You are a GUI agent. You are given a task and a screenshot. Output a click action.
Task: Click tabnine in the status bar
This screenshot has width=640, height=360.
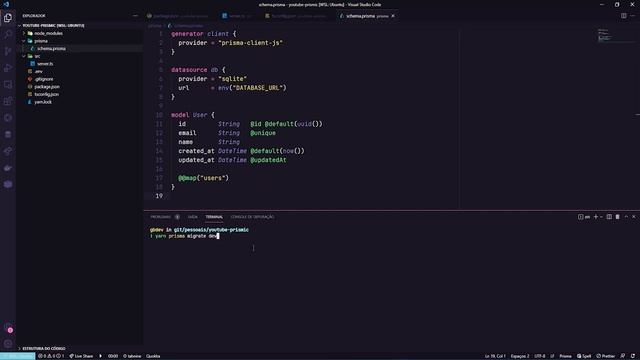tap(132, 356)
